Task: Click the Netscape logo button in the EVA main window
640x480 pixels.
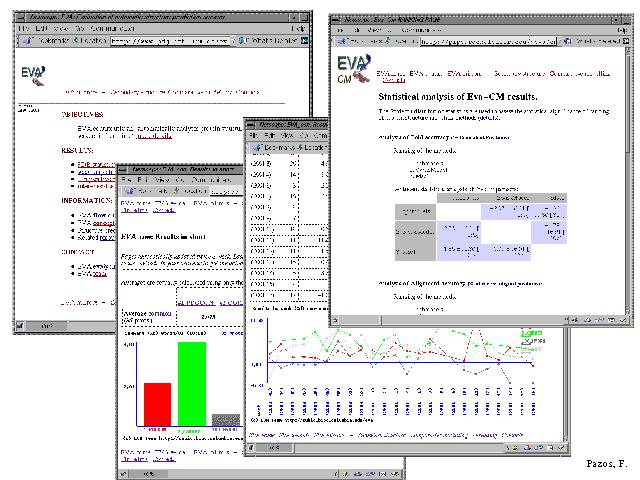Action: click(x=304, y=40)
